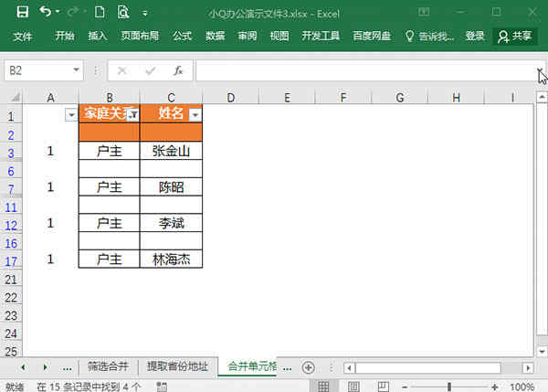This screenshot has height=392, width=548.
Task: Click inside the formula bar input
Action: pyautogui.click(x=365, y=70)
